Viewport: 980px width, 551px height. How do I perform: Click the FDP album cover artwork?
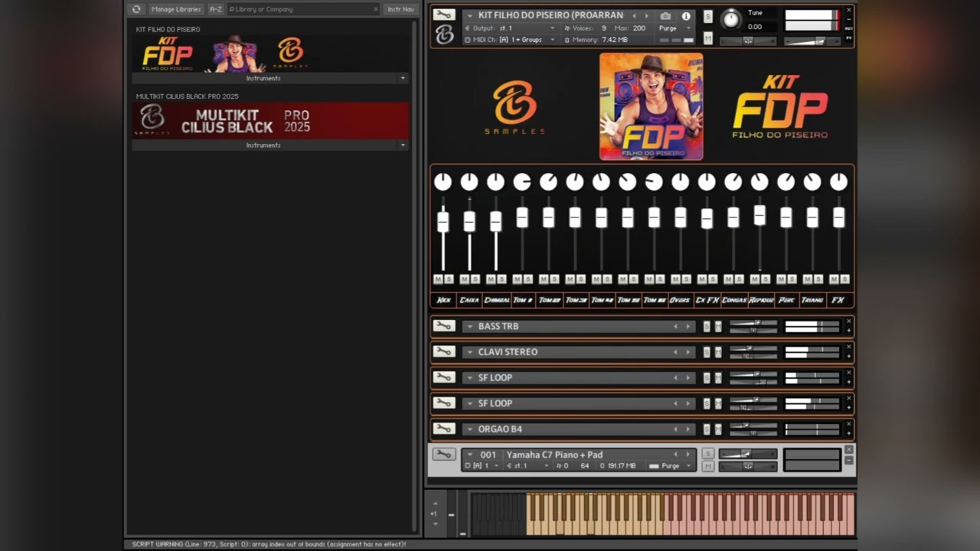click(651, 106)
